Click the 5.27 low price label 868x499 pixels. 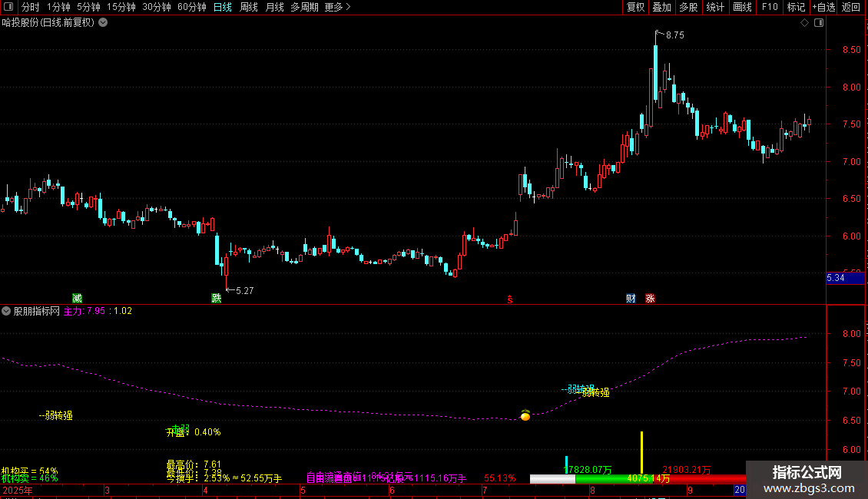point(245,291)
